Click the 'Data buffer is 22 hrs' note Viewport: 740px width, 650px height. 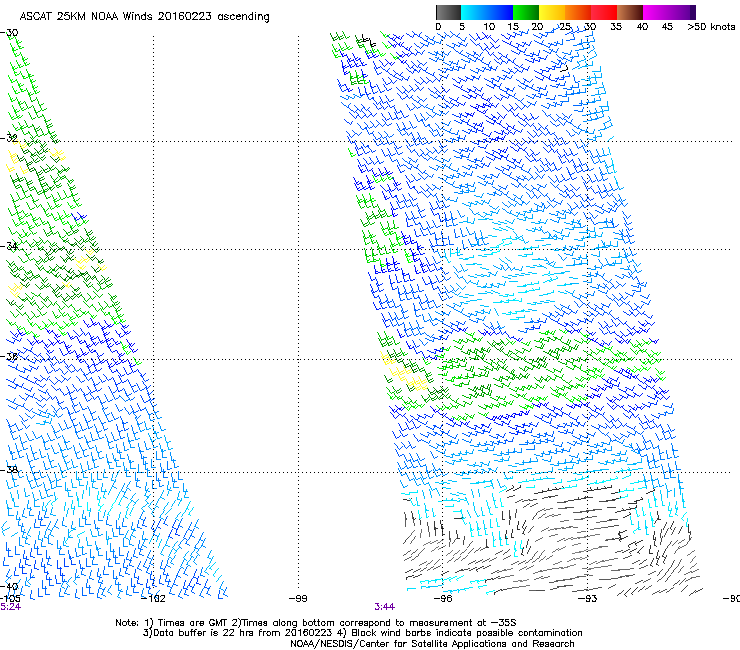pos(362,633)
